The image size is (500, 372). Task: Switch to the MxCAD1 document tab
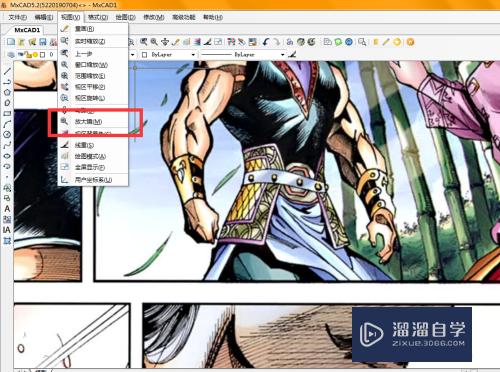click(27, 30)
